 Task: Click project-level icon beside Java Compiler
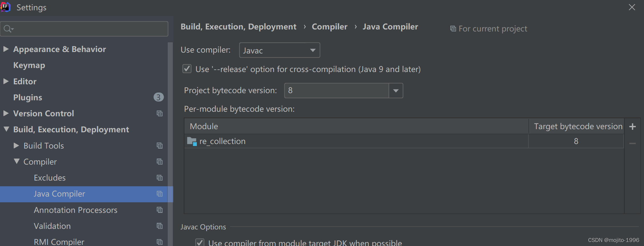pyautogui.click(x=160, y=194)
